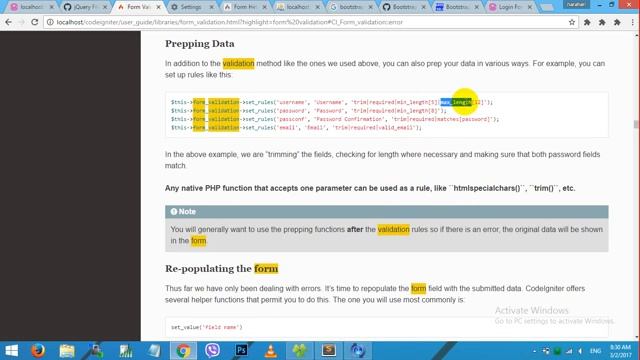Click the Note box header
The image size is (640, 360).
tap(387, 212)
